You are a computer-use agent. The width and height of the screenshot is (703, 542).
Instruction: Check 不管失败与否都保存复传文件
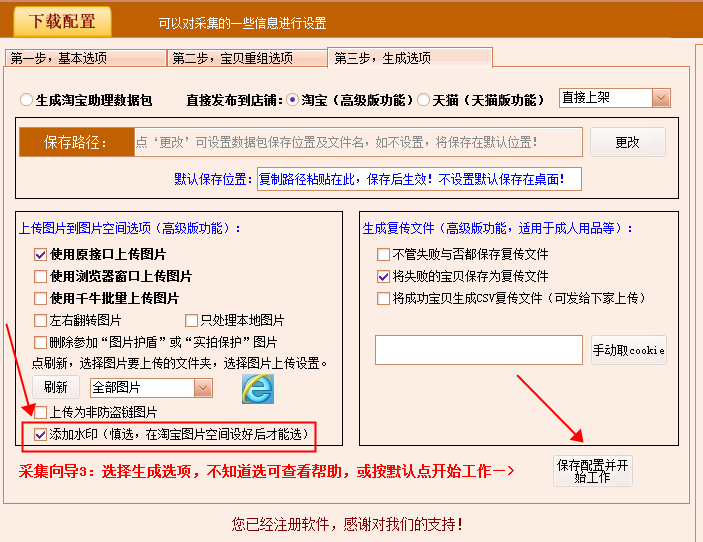click(x=383, y=255)
